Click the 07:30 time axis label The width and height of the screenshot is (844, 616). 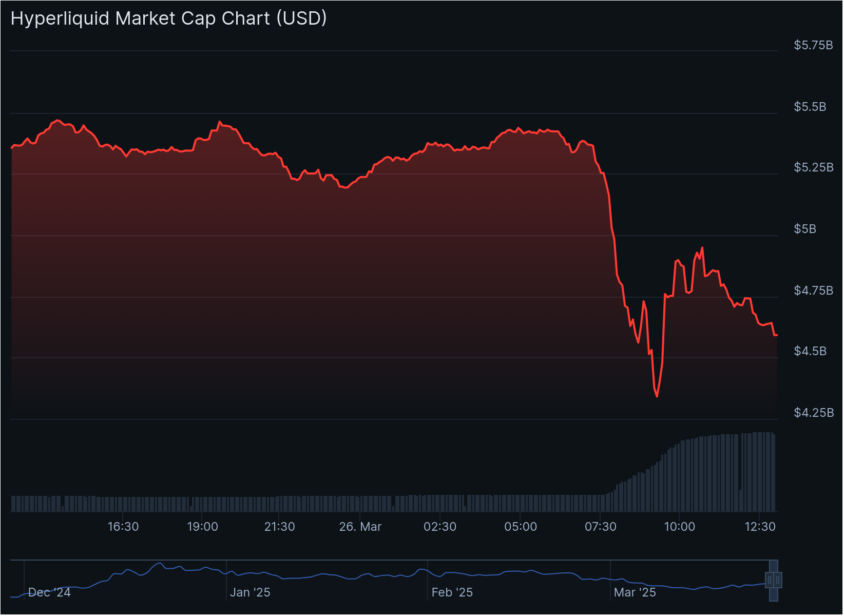[600, 527]
